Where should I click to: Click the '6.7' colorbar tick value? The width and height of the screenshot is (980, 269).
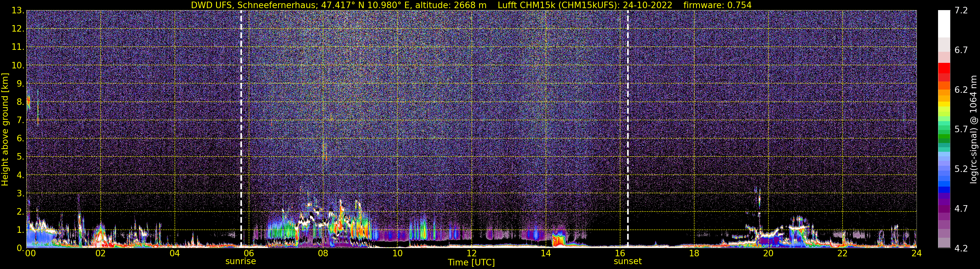[x=961, y=50]
